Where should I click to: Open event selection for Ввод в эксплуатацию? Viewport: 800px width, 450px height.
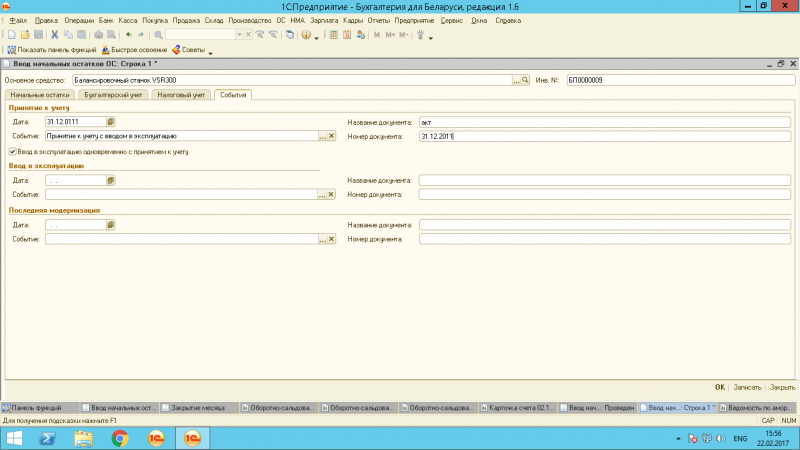(322, 194)
